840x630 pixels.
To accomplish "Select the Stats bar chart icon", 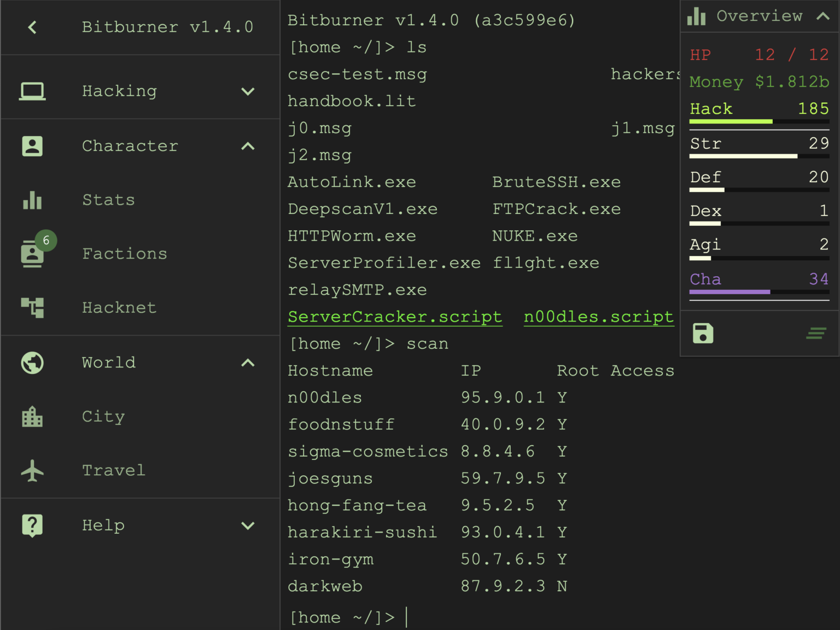I will 32,201.
